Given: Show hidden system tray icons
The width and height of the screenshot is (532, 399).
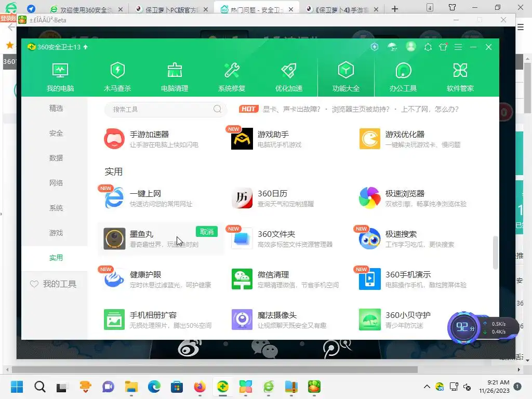Looking at the screenshot, I should point(427,387).
